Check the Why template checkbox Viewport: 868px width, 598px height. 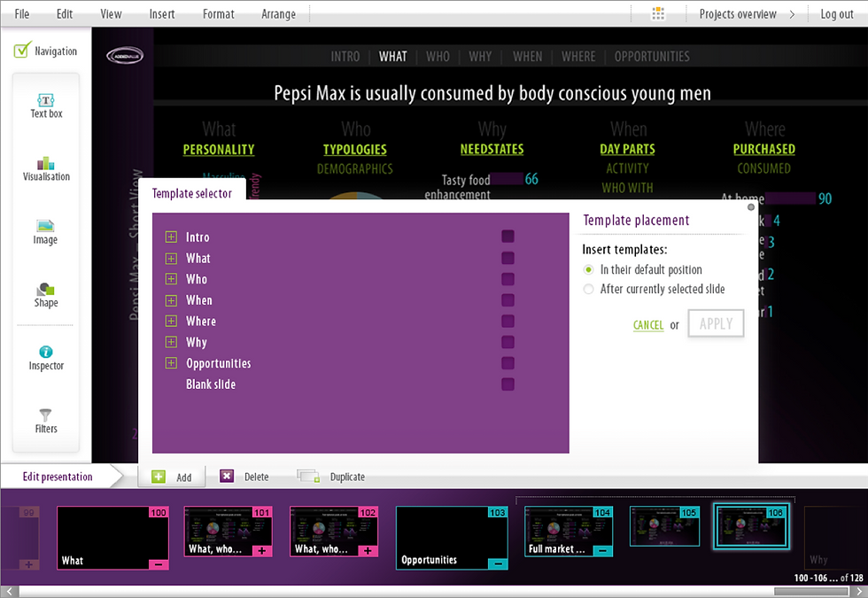508,342
